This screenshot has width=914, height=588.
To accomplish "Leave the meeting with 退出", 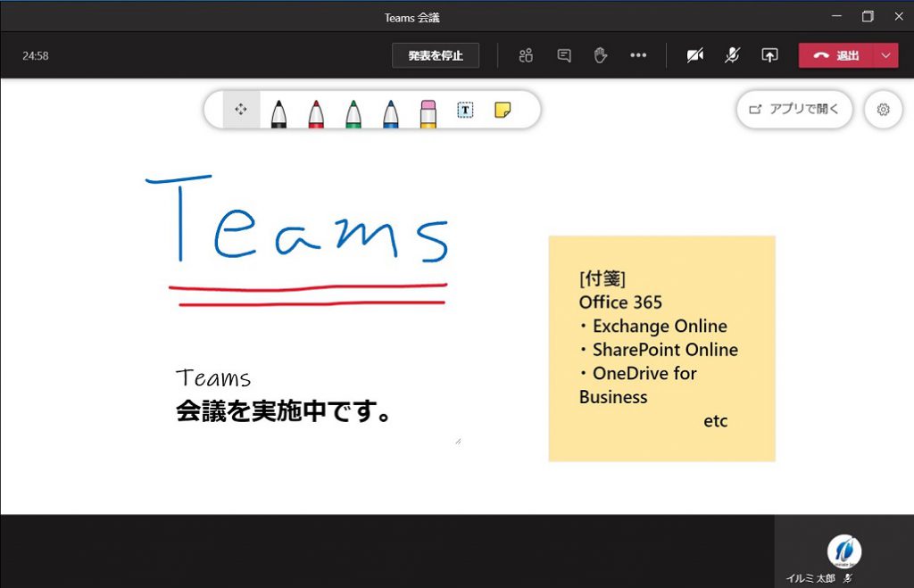I will point(835,55).
